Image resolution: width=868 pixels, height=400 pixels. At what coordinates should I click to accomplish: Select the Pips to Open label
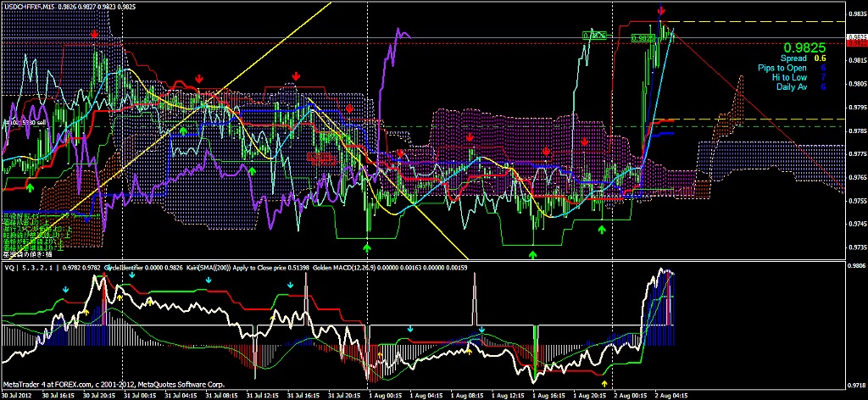tap(779, 68)
